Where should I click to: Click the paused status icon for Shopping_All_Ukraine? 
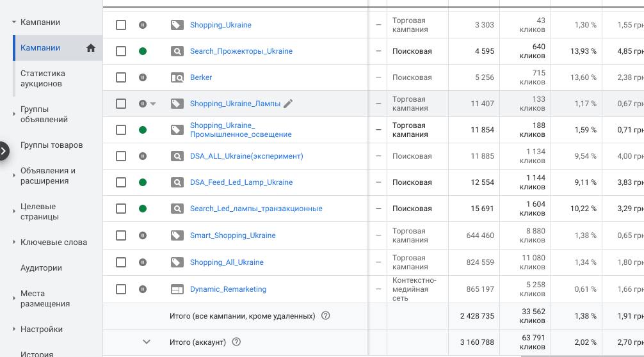pyautogui.click(x=143, y=262)
